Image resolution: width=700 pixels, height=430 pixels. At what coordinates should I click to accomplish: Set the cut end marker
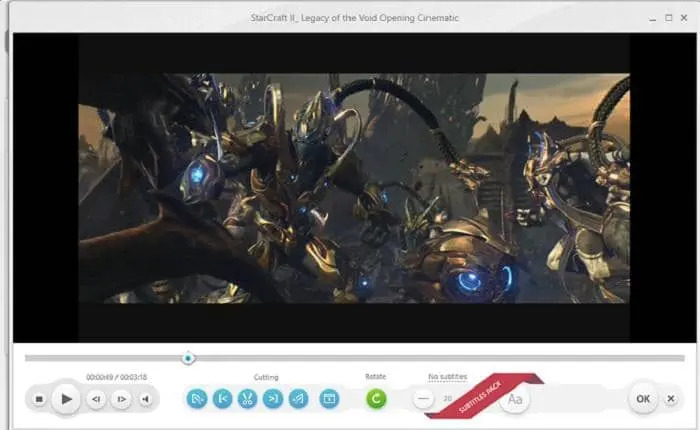point(272,398)
